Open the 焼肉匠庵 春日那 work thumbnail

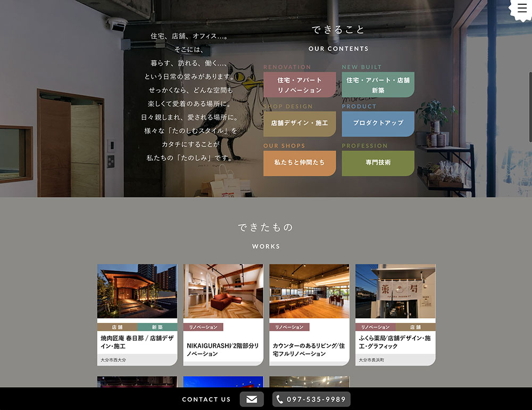tap(137, 291)
